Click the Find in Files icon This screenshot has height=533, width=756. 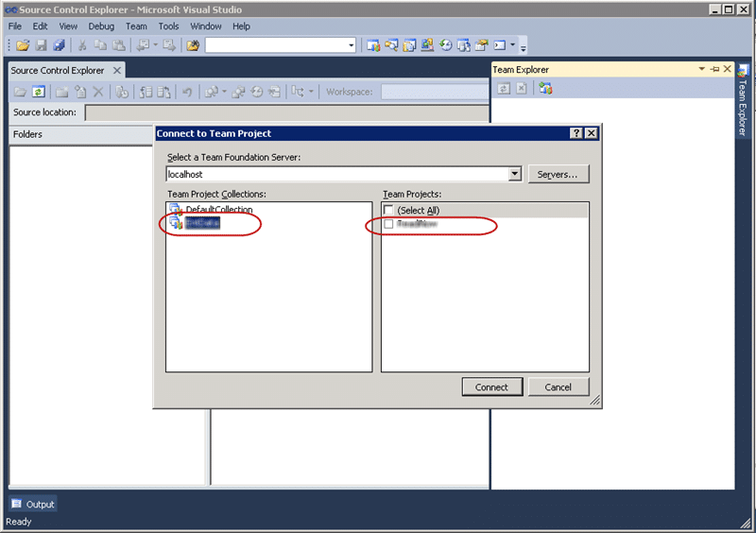[193, 45]
